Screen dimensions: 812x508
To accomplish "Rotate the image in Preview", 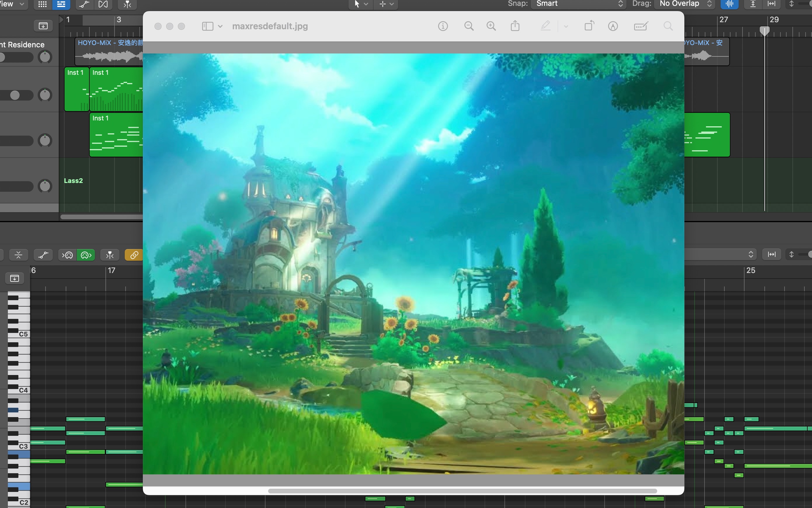I will coord(589,26).
